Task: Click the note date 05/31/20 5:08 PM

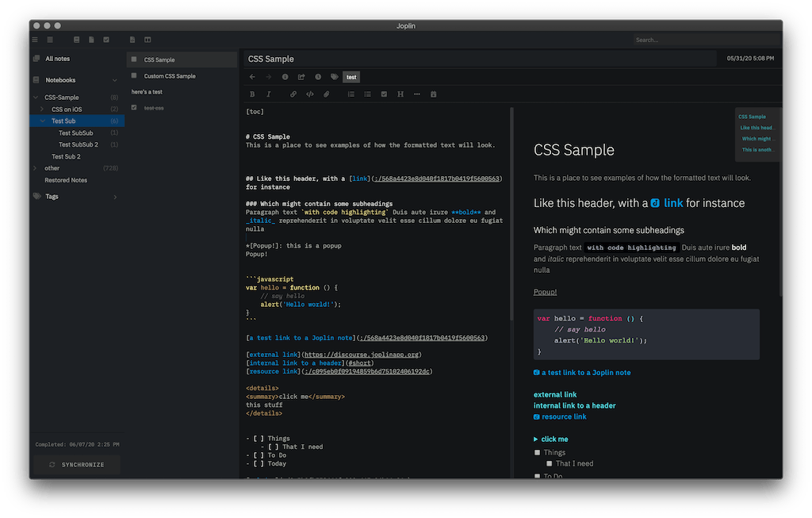Action: click(x=750, y=59)
